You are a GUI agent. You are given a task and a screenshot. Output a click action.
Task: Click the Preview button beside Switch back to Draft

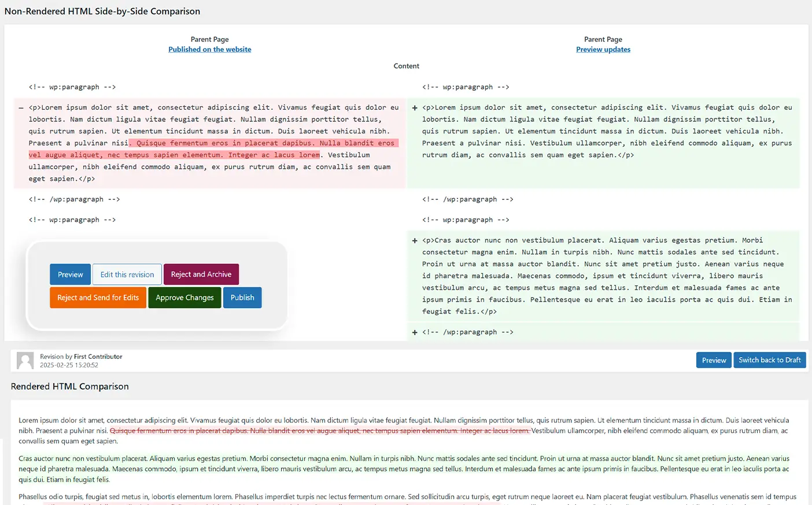coord(714,359)
